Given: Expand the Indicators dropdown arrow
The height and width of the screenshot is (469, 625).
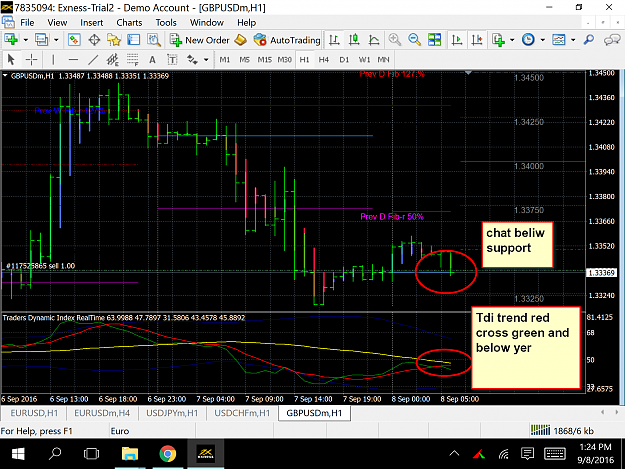Looking at the screenshot, I should 512,40.
